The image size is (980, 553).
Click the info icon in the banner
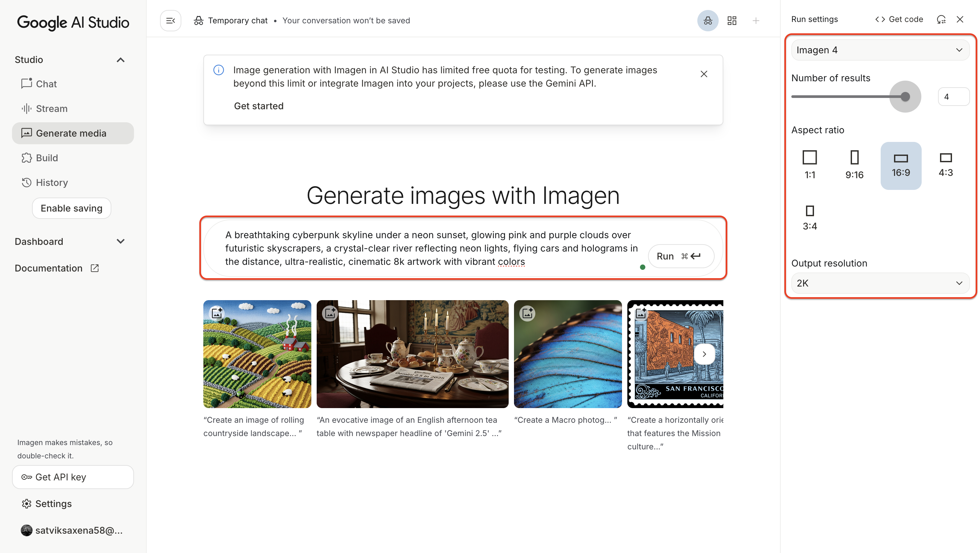pos(219,70)
